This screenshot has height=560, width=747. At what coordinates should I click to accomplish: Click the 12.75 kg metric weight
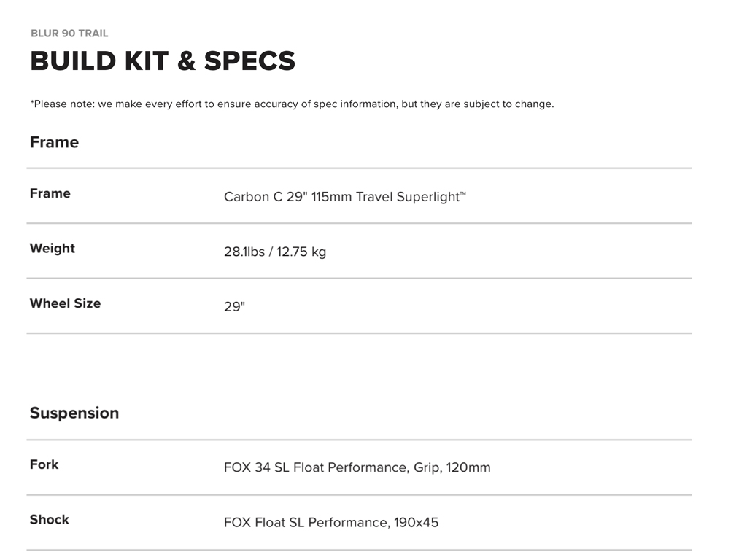pyautogui.click(x=301, y=252)
